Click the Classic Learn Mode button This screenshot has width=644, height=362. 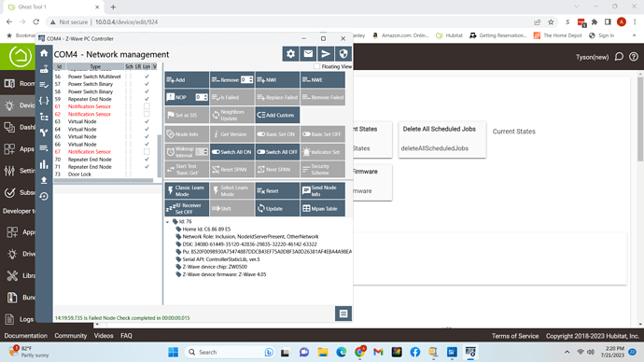click(187, 191)
